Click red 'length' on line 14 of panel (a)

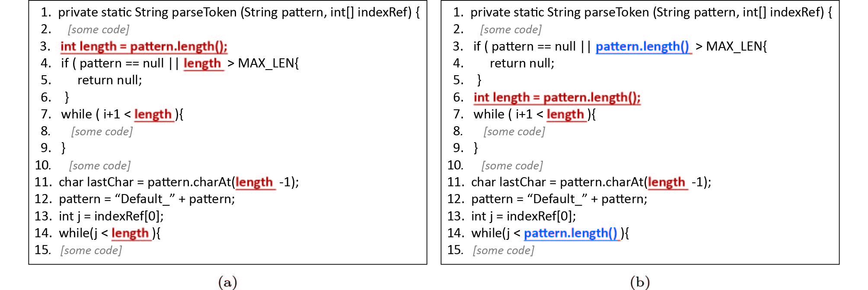click(130, 233)
